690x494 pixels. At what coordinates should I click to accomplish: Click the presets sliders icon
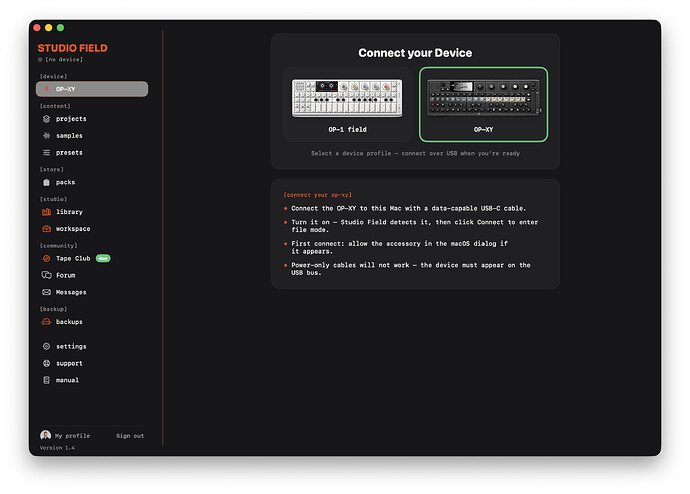(46, 153)
